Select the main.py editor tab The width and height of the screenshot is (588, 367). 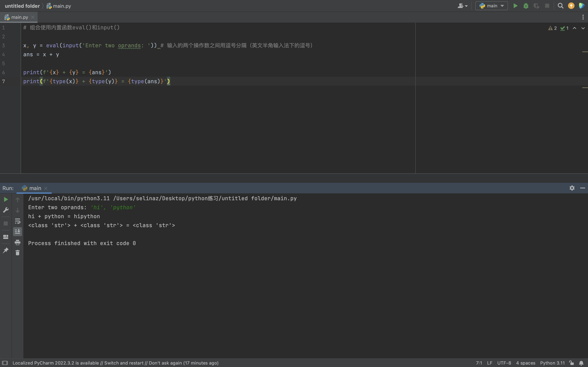[x=19, y=17]
